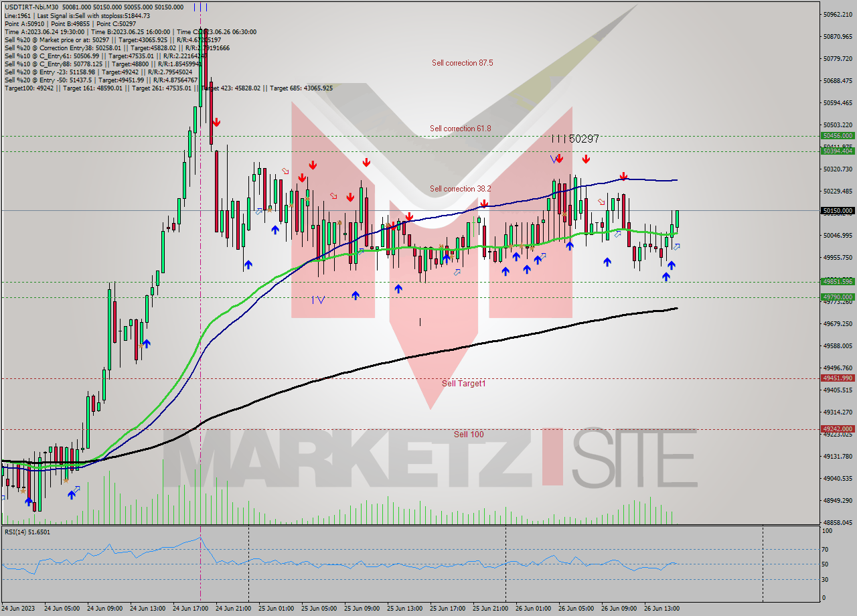Click the red 49242.000 price tag

pos(837,429)
